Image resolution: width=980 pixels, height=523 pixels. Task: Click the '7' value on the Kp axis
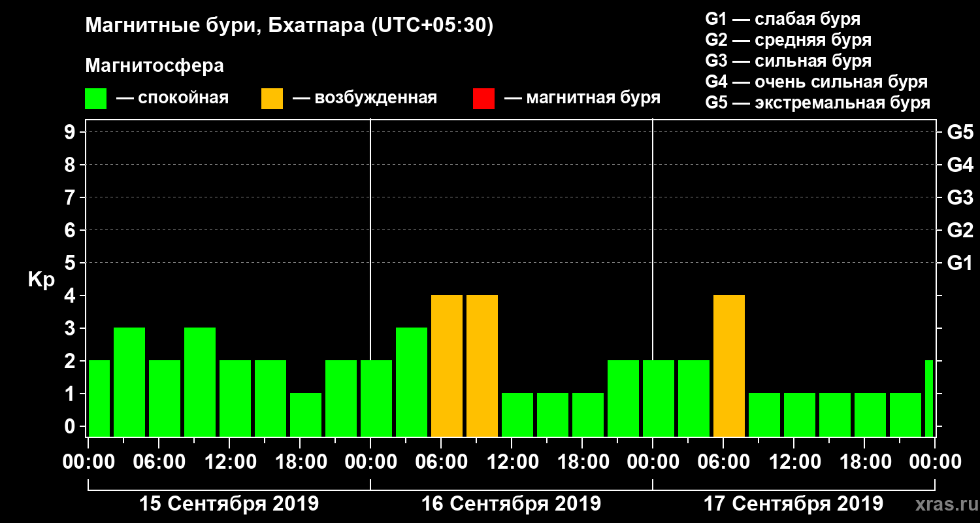pyautogui.click(x=71, y=197)
